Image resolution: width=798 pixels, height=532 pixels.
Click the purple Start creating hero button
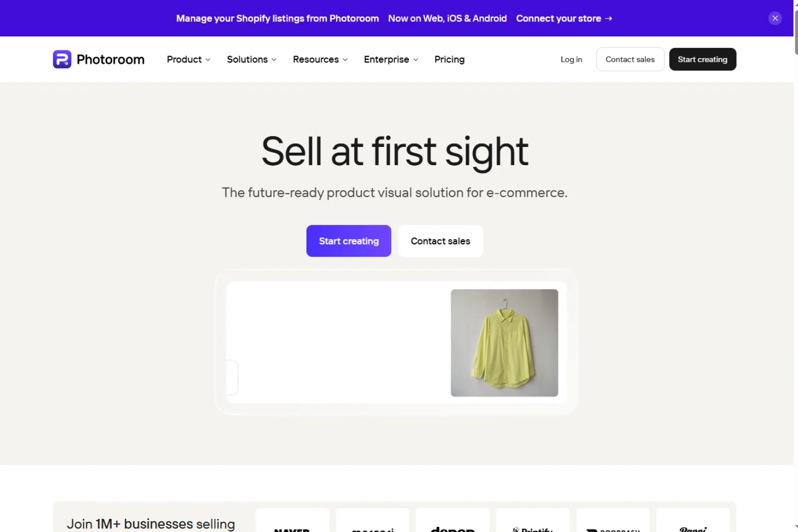pyautogui.click(x=349, y=241)
